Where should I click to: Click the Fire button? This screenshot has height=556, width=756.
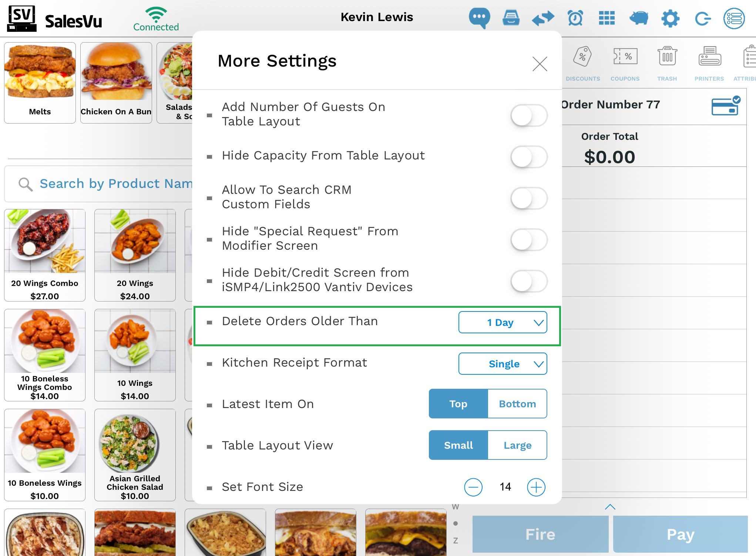pyautogui.click(x=540, y=534)
